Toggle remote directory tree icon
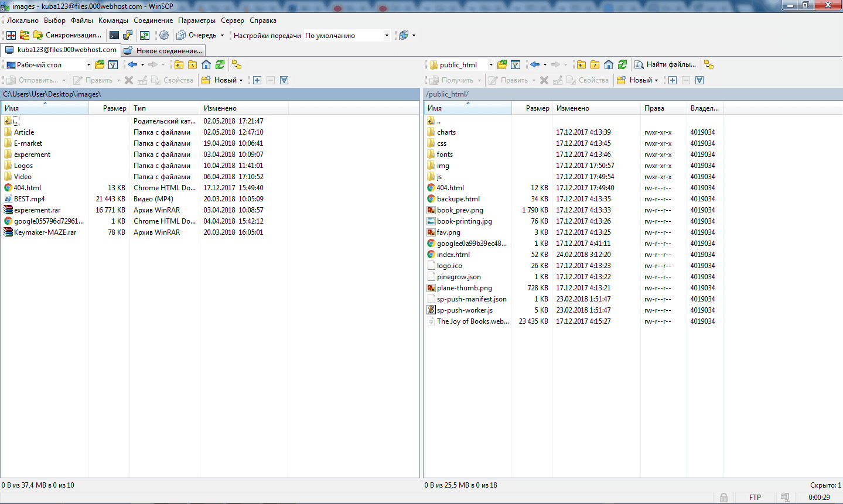 (x=709, y=64)
